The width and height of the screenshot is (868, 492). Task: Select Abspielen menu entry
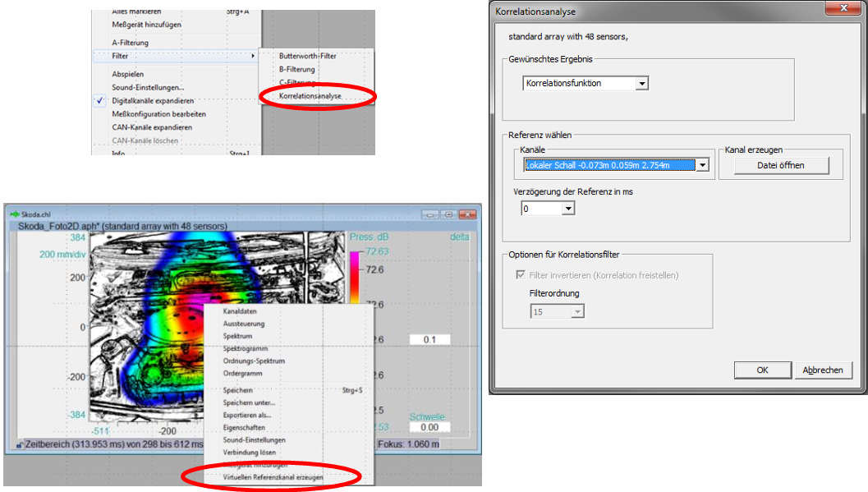(x=128, y=74)
